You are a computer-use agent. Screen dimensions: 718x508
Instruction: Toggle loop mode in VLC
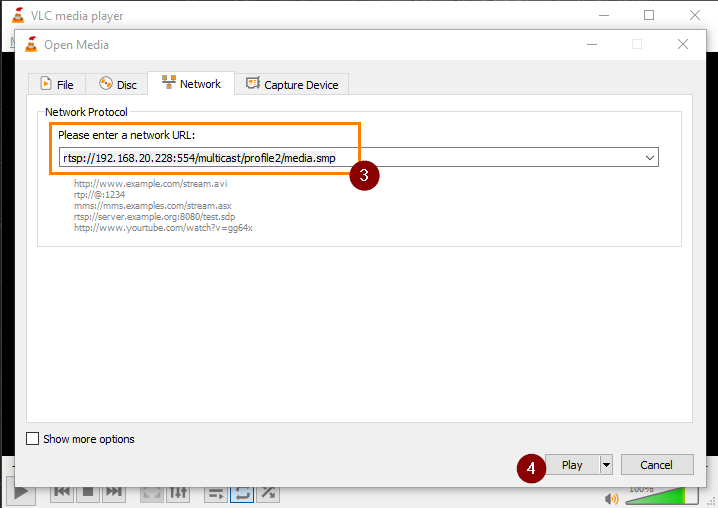242,493
